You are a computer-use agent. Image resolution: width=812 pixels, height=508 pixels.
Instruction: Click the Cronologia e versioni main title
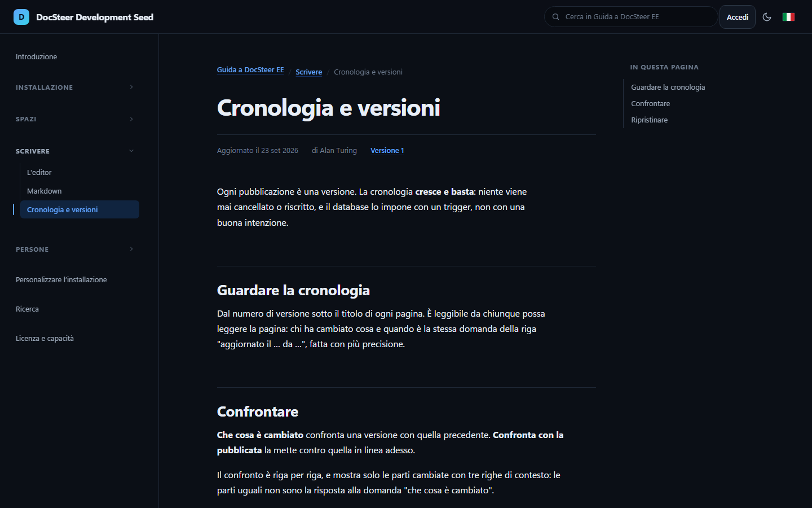[x=329, y=108]
